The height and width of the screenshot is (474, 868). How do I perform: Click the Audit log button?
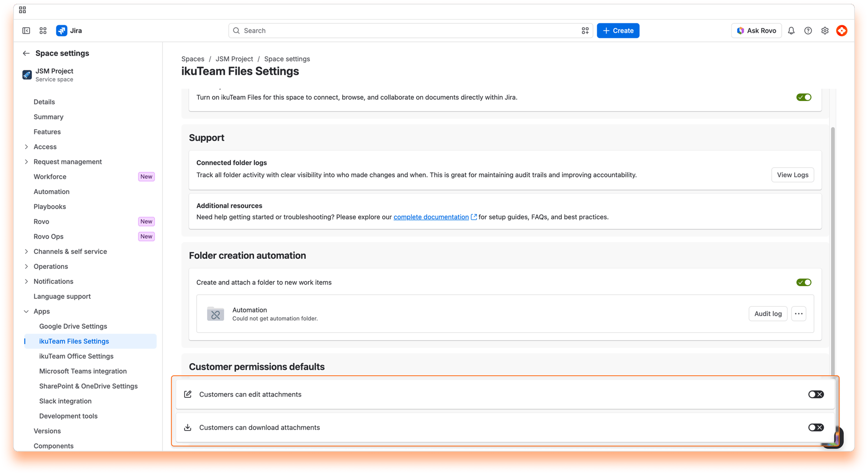point(768,314)
